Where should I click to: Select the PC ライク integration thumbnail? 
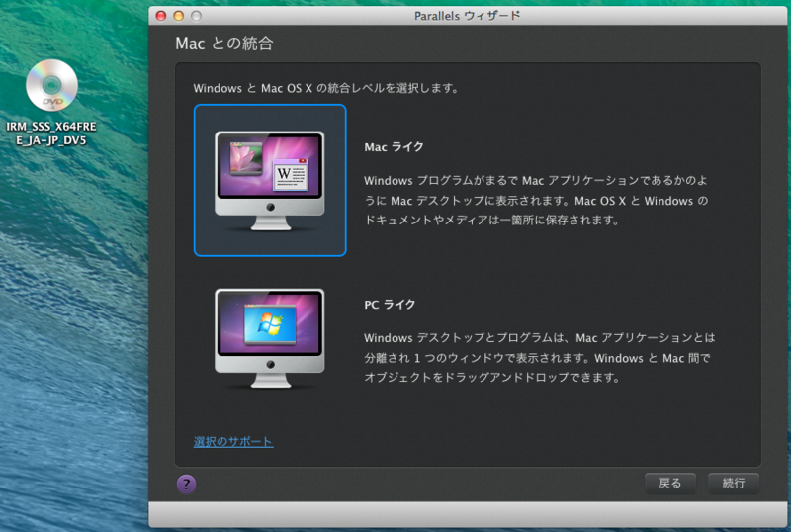pos(270,337)
